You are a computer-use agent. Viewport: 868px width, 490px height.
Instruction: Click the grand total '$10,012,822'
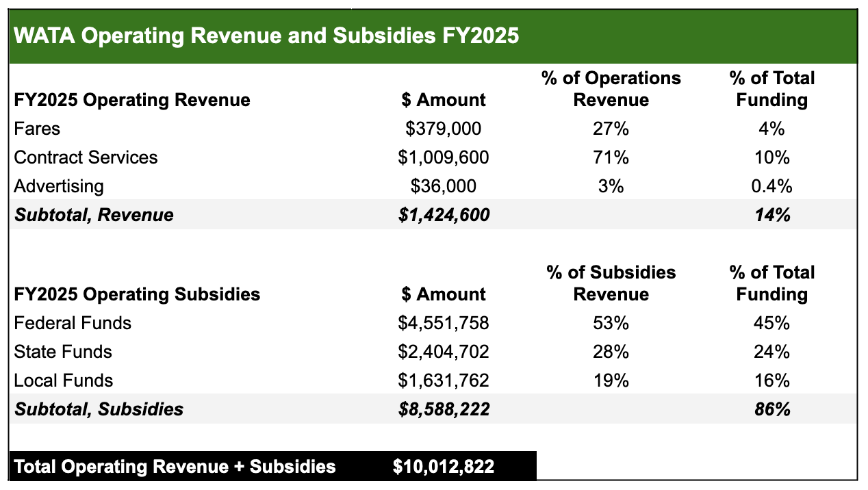pos(444,467)
